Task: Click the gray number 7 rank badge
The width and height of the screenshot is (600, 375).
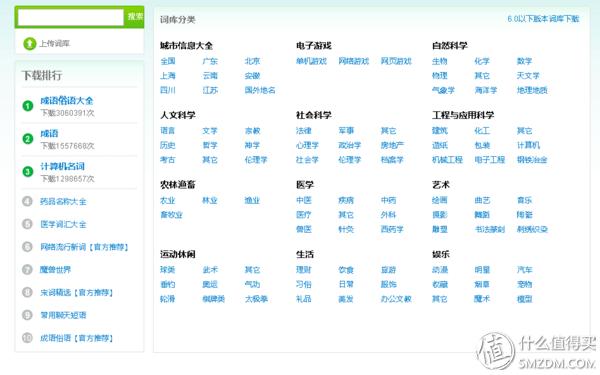Action: pos(27,270)
